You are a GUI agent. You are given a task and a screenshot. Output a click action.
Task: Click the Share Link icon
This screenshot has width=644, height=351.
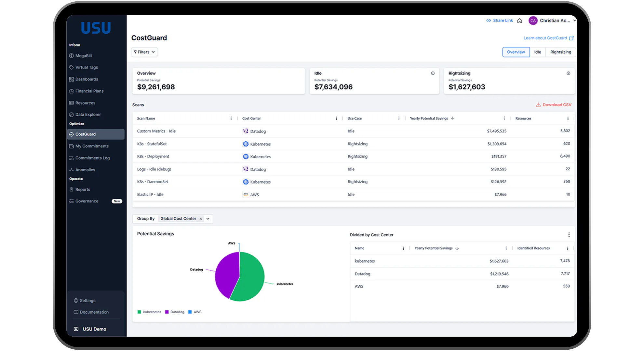[489, 20]
